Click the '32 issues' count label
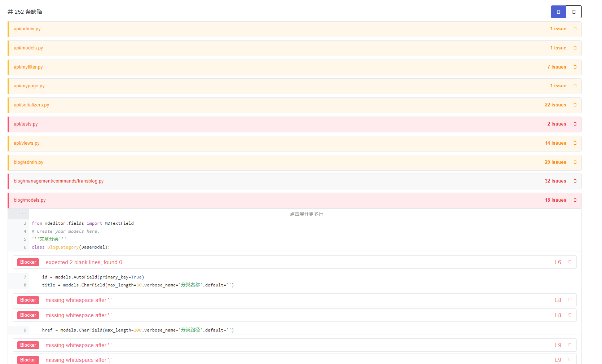The image size is (602, 364). 555,181
